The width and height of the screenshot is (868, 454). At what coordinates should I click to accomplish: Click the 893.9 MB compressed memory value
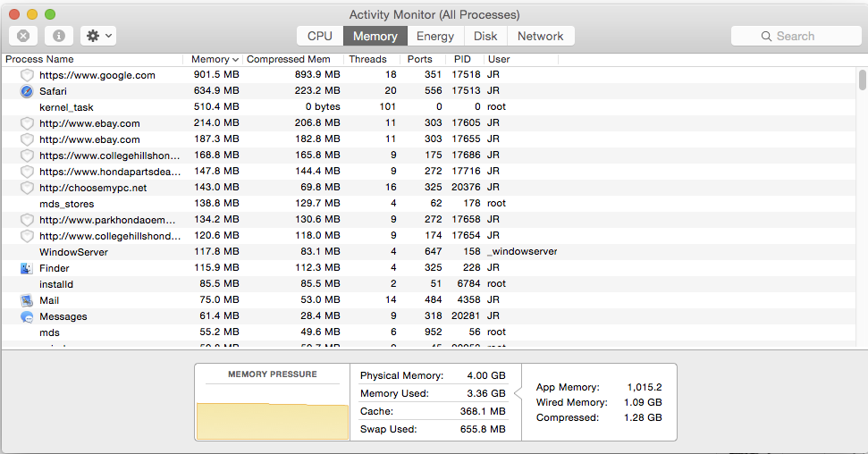click(317, 75)
